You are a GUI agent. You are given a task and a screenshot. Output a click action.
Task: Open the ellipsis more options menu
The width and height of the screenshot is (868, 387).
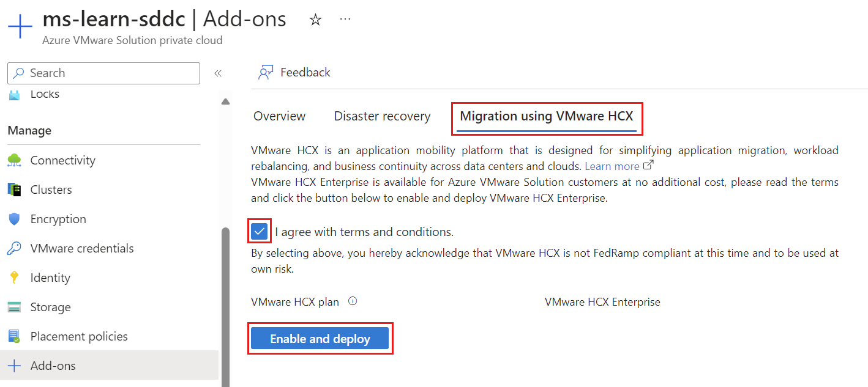coord(345,18)
